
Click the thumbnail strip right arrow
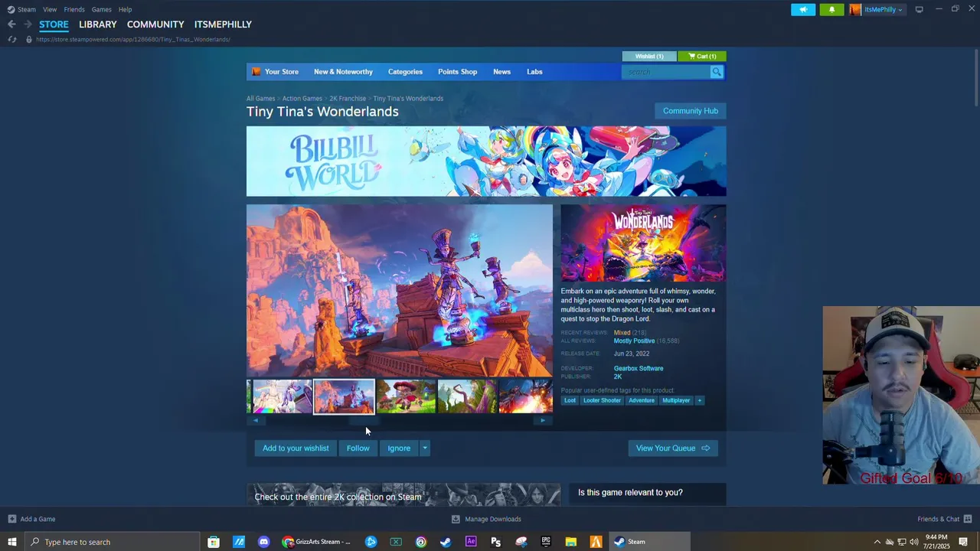[543, 420]
